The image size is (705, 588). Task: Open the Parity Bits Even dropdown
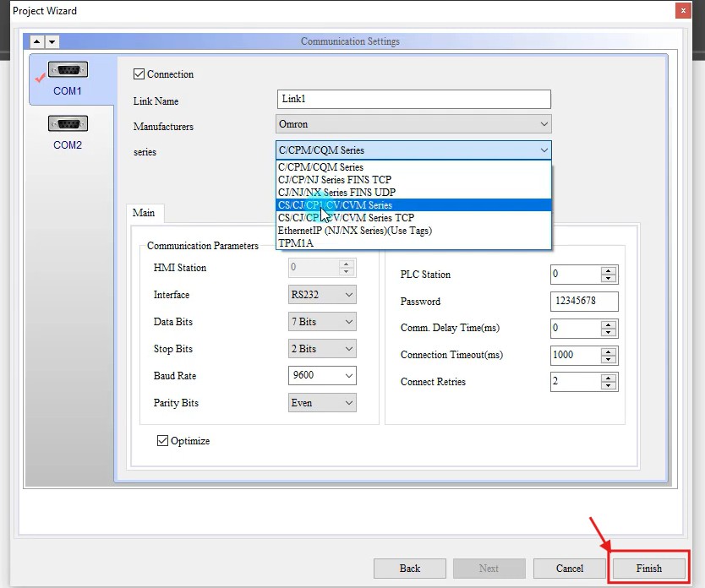[x=322, y=402]
